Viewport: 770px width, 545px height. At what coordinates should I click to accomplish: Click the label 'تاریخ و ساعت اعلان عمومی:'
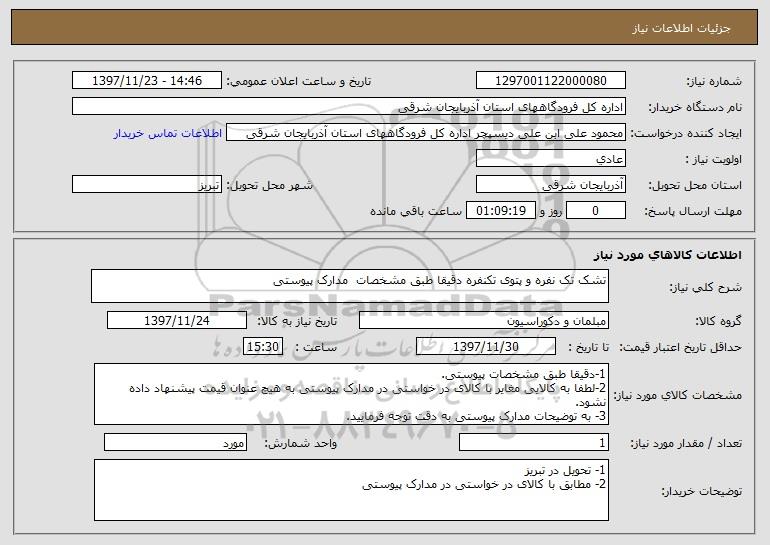pyautogui.click(x=299, y=81)
